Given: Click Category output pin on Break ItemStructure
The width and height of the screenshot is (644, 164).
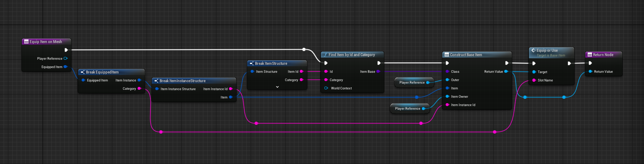Looking at the screenshot, I should pos(301,80).
